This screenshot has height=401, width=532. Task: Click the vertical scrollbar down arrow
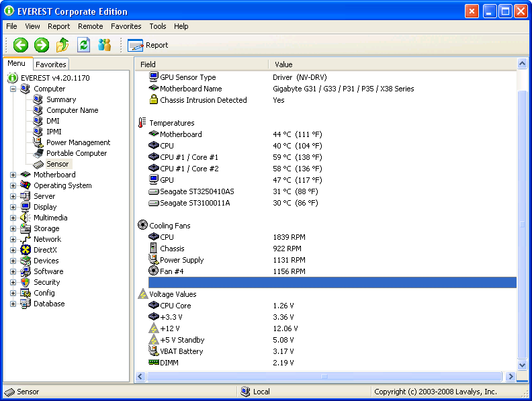(x=522, y=365)
